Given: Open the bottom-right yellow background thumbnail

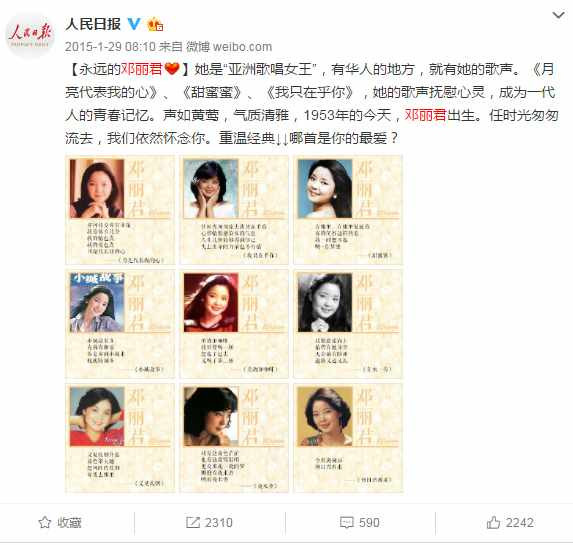Looking at the screenshot, I should [348, 438].
